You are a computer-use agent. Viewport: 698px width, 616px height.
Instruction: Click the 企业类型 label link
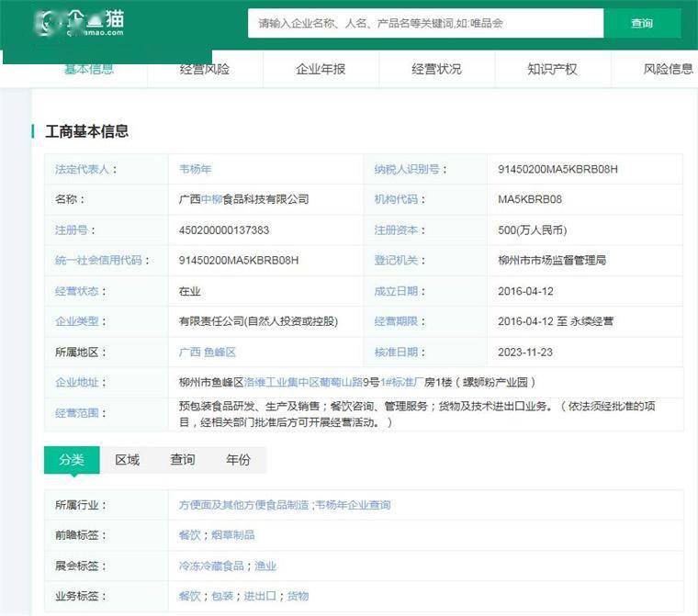[x=76, y=321]
